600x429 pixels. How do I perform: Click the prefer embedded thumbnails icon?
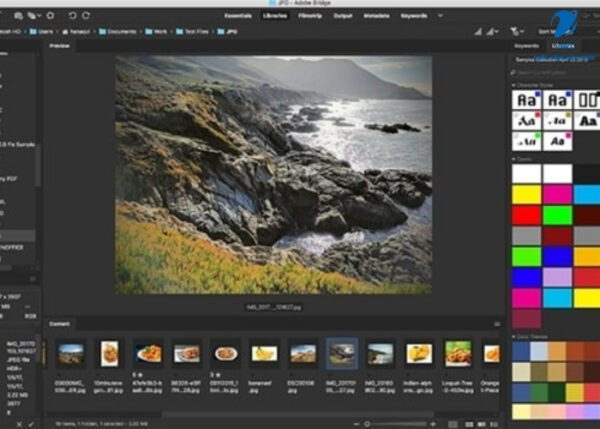[478, 32]
